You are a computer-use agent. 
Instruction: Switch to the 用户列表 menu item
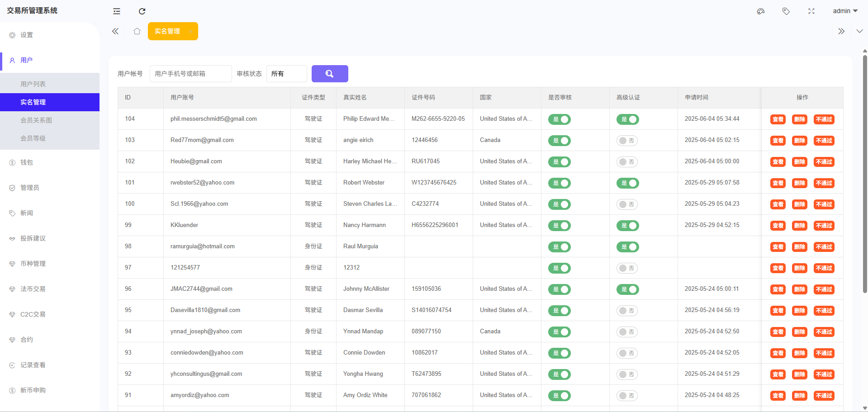pyautogui.click(x=34, y=84)
